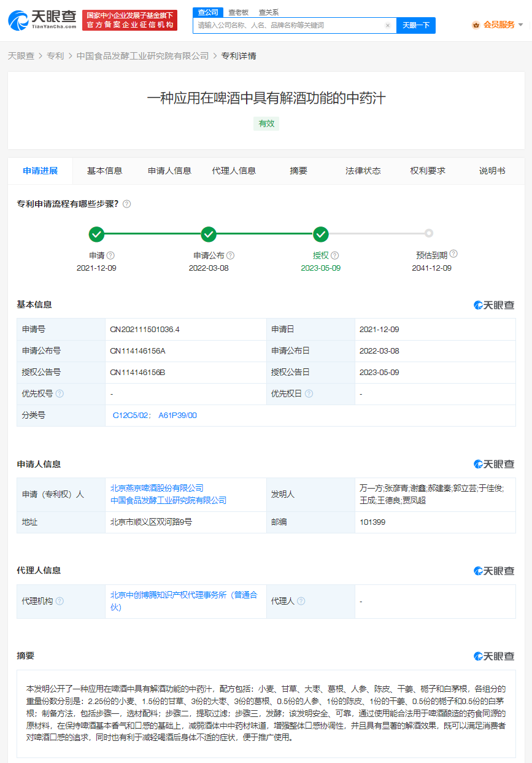Open 北京中创博腾知识产权代理事务所 agency link
532x763 pixels.
click(x=183, y=601)
